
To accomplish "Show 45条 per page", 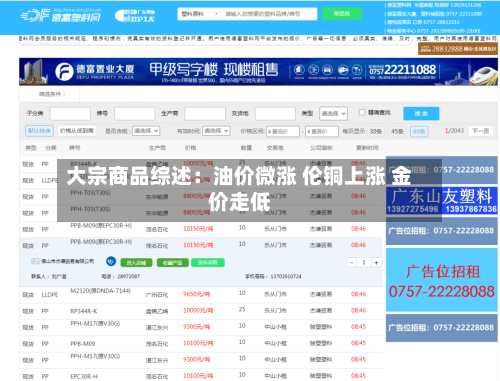I will pos(397,131).
